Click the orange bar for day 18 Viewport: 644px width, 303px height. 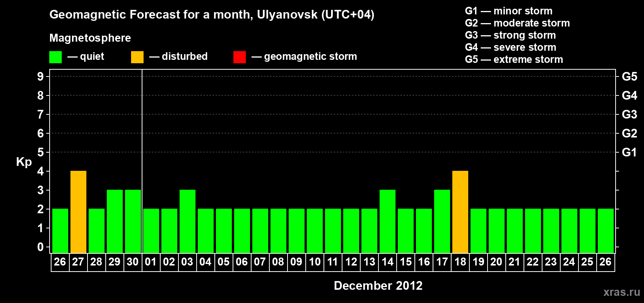click(460, 212)
